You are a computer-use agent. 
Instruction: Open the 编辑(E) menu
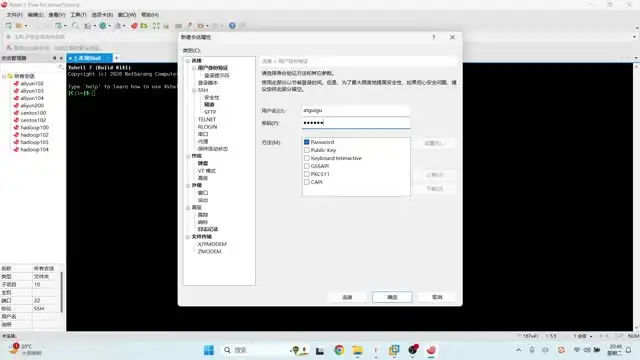[x=35, y=15]
